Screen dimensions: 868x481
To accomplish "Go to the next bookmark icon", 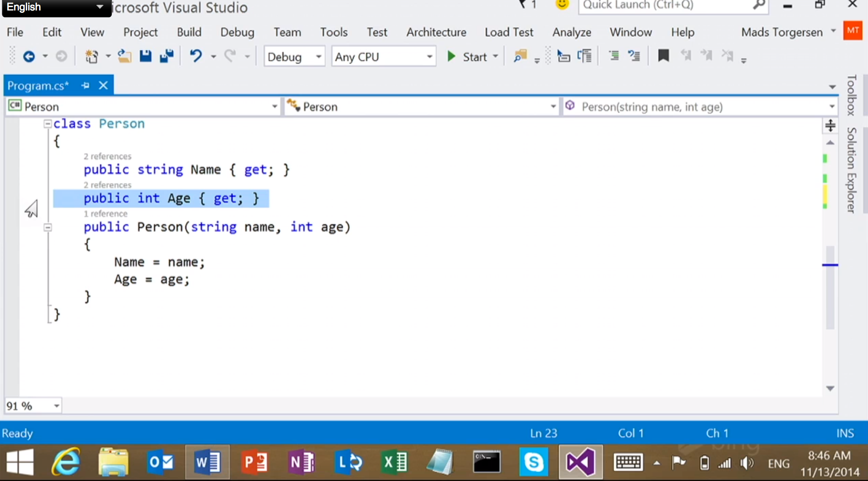I will (707, 56).
